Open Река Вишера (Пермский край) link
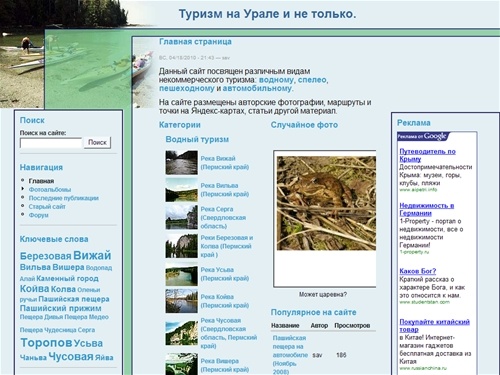The image size is (500, 375). (225, 365)
